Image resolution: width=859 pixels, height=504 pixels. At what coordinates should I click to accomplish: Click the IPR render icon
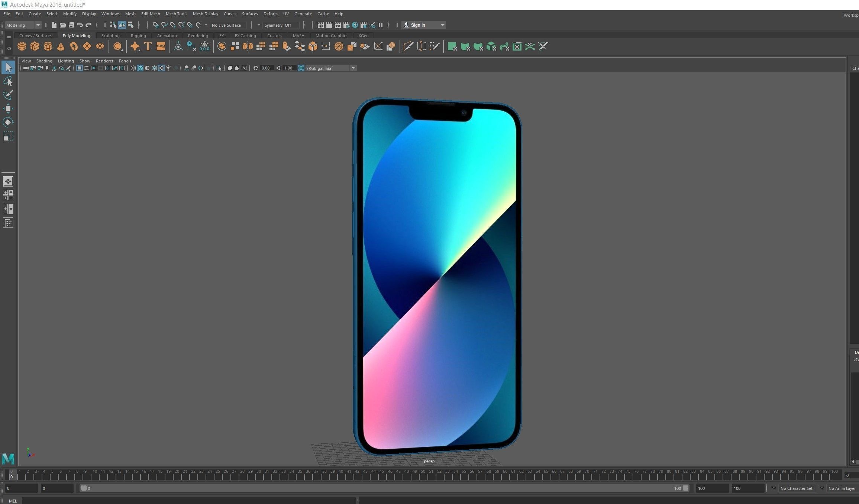338,25
